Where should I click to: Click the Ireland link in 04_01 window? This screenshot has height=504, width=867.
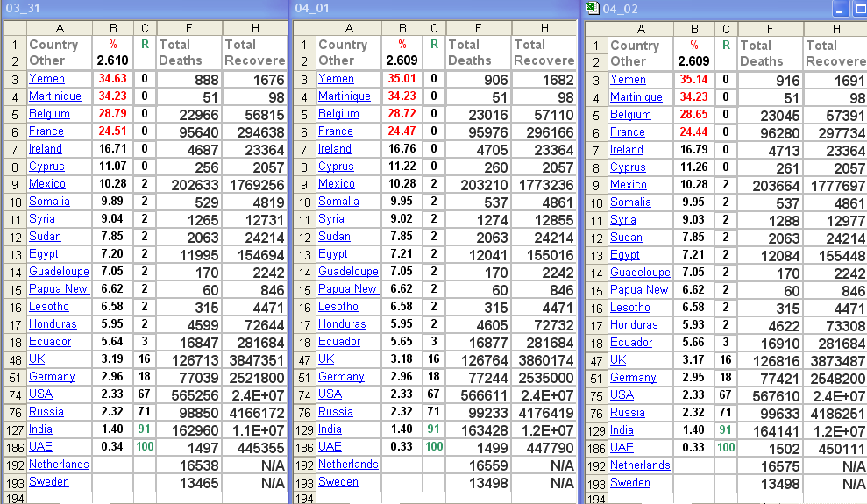(334, 149)
